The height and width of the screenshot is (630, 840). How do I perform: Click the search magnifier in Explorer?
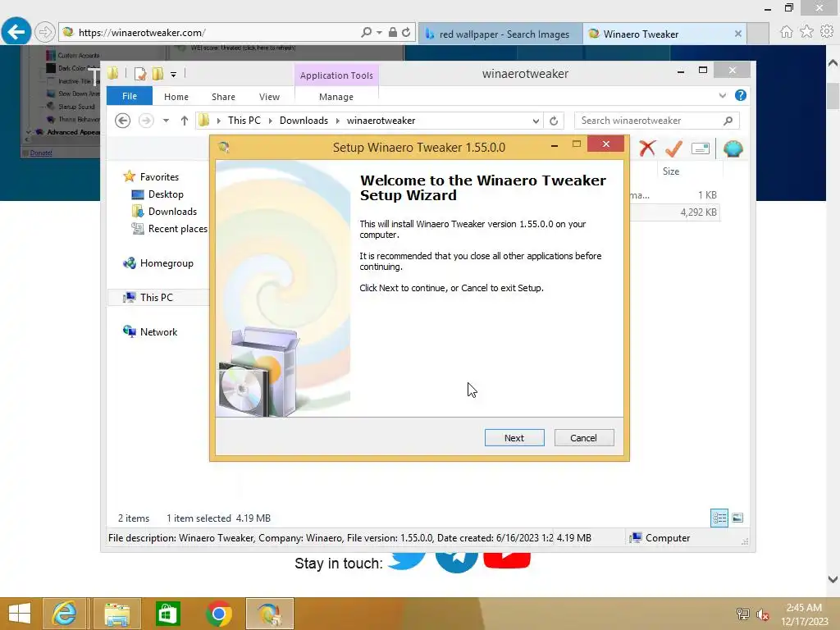[728, 121]
